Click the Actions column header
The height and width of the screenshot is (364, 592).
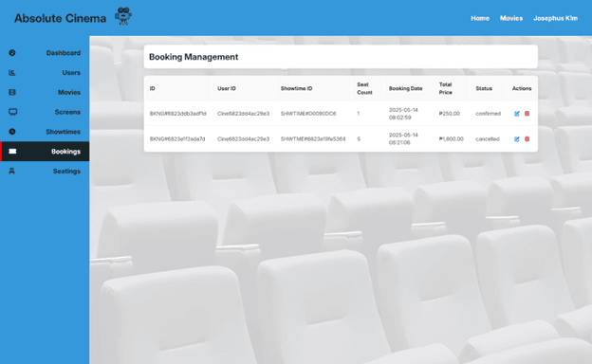[522, 88]
